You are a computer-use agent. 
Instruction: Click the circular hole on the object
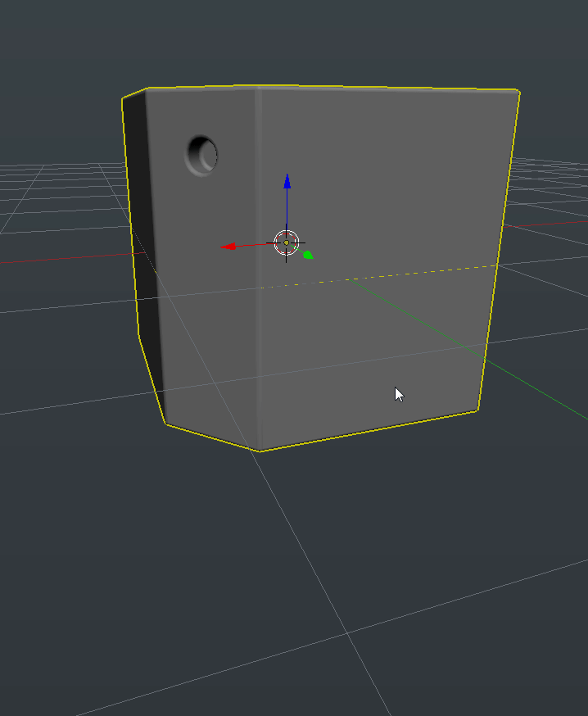pos(202,154)
